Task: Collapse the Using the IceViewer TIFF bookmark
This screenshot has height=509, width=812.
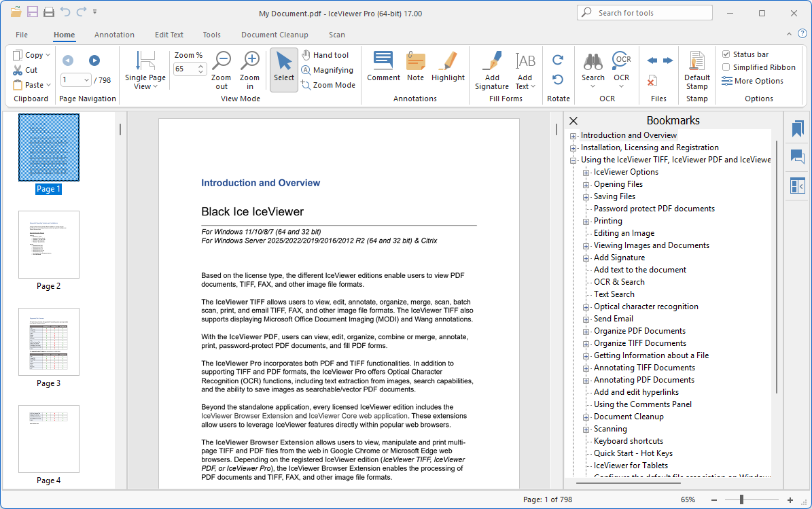Action: point(573,160)
